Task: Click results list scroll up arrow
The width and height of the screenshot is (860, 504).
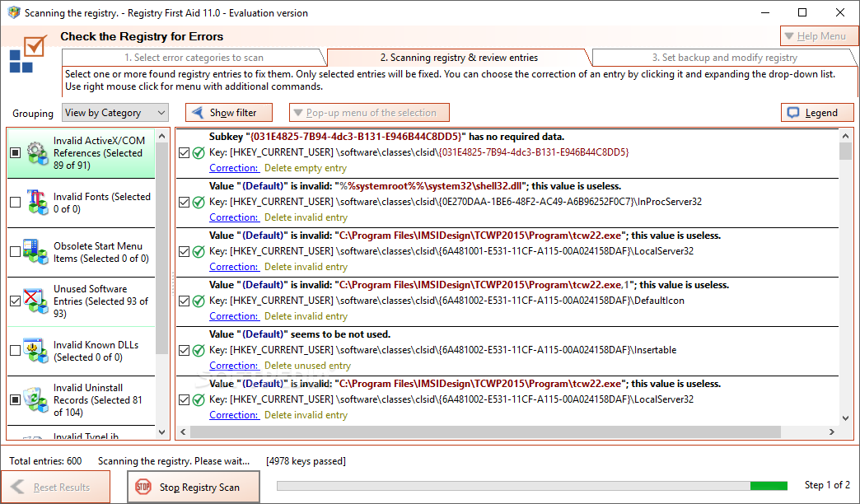Action: (845, 136)
